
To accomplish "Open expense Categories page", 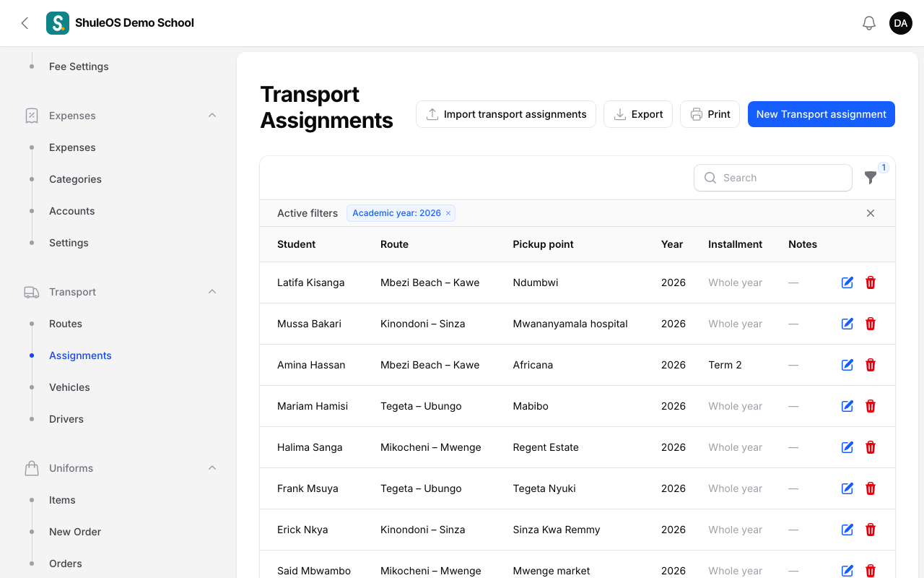I will point(75,179).
